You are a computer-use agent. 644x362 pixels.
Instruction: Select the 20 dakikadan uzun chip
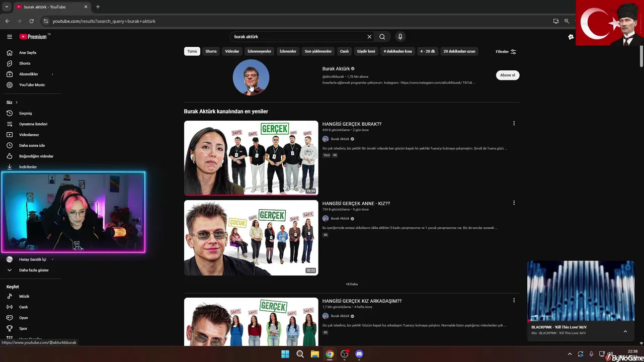(459, 51)
